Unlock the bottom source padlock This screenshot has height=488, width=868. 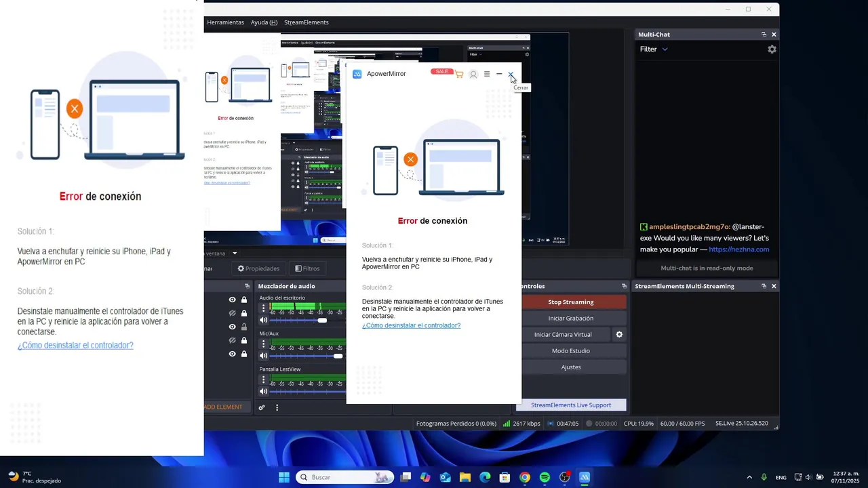tap(244, 354)
